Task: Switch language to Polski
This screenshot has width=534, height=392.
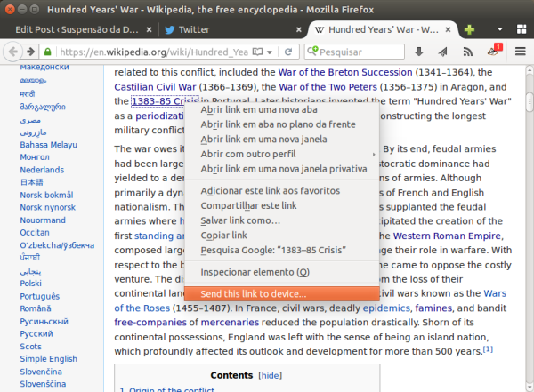Action: tap(30, 283)
